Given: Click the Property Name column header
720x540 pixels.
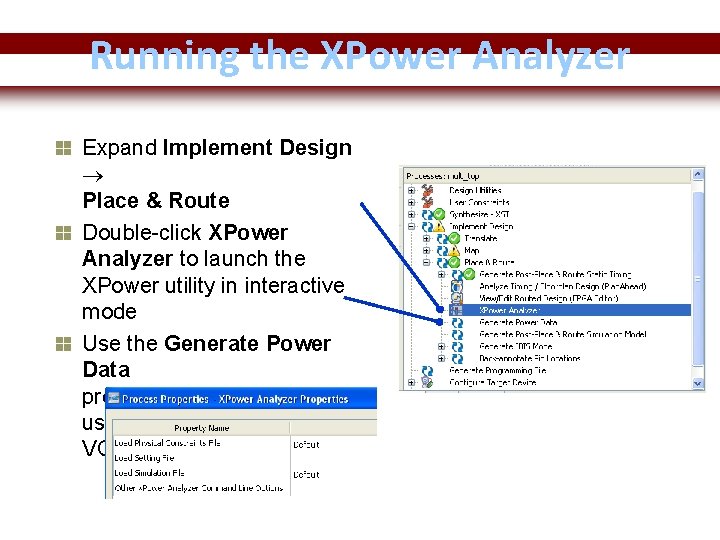Looking at the screenshot, I should coord(202,428).
